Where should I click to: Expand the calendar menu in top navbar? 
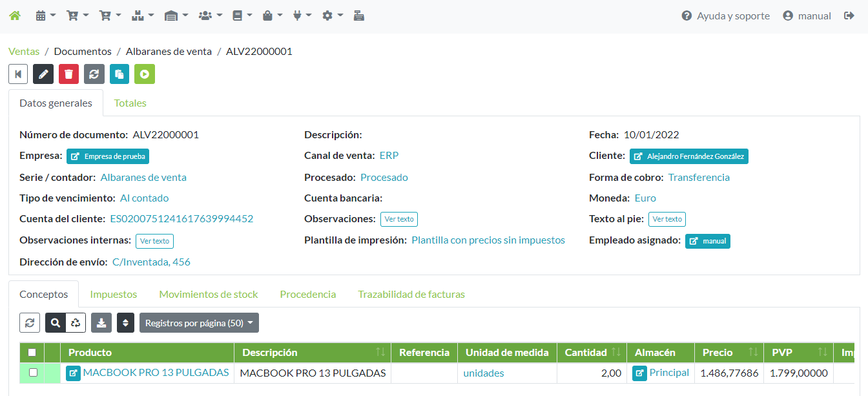coord(45,16)
